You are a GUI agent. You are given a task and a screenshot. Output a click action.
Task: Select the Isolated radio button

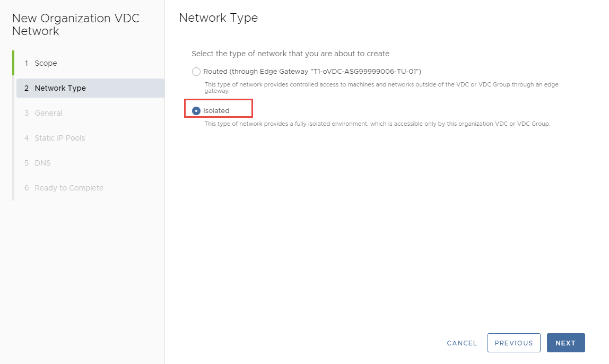(x=196, y=111)
